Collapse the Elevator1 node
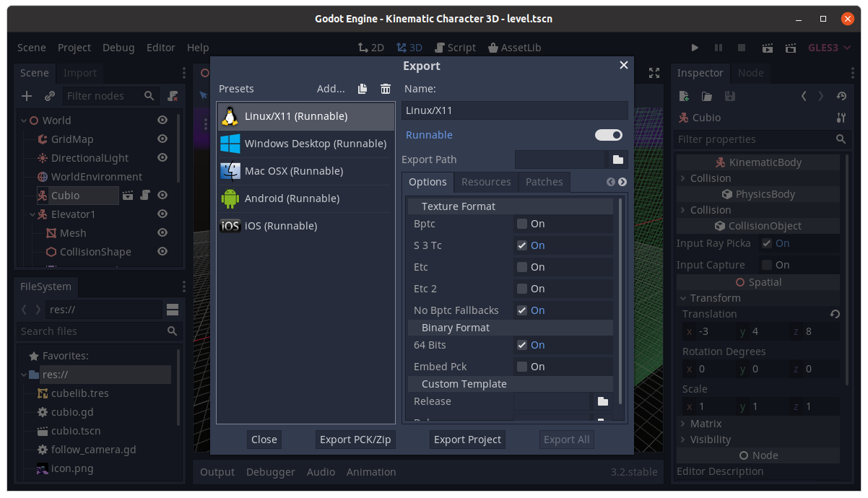The width and height of the screenshot is (868, 498). (x=32, y=214)
